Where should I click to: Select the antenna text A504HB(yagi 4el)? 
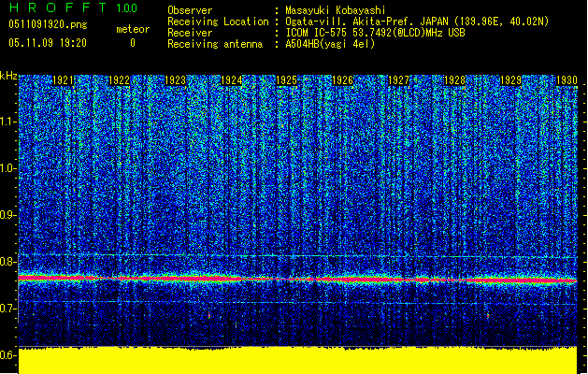click(330, 44)
